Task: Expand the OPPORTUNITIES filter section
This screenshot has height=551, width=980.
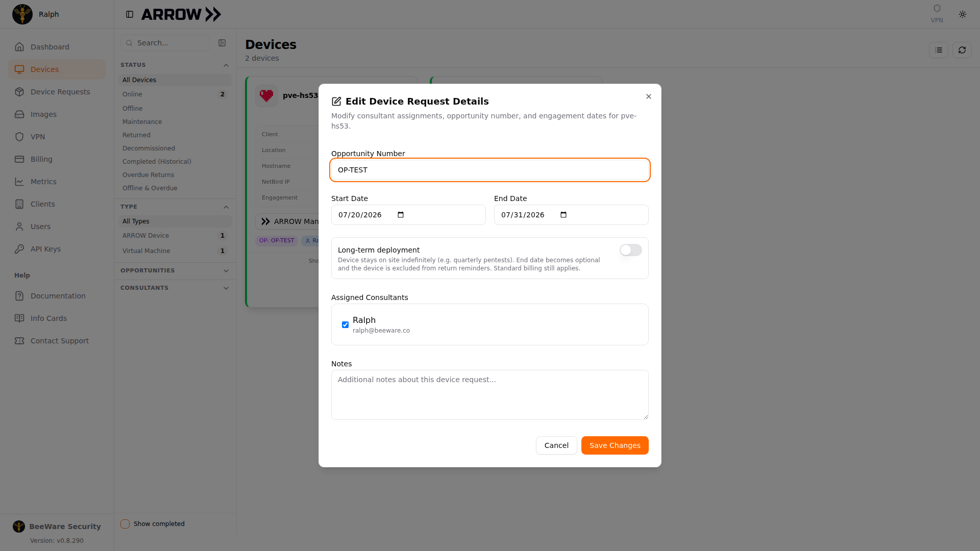Action: click(175, 271)
